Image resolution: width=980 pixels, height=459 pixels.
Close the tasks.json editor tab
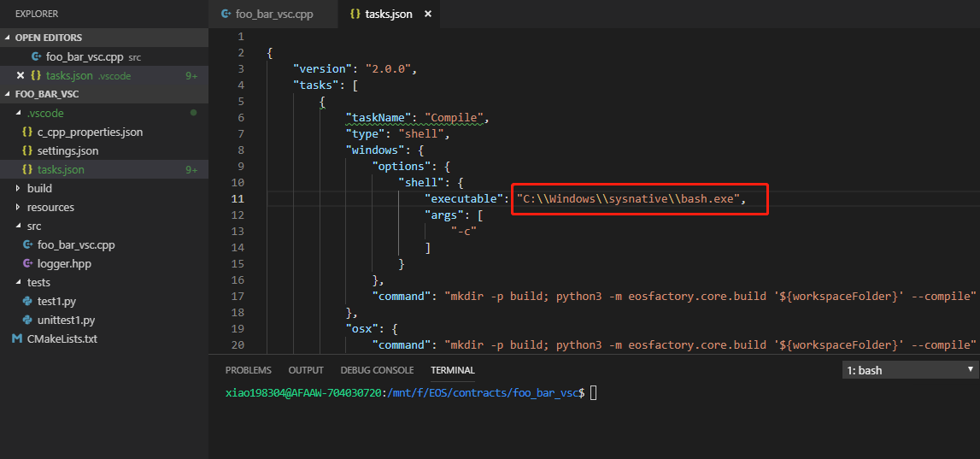428,14
